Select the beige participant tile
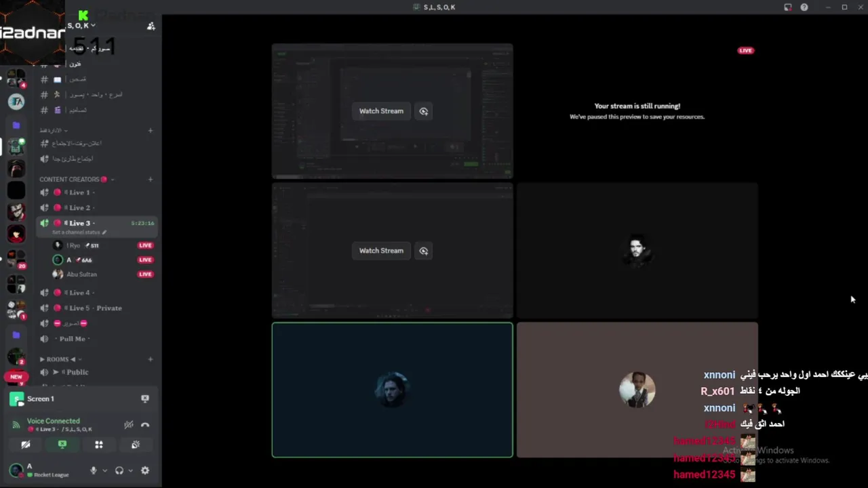Image resolution: width=868 pixels, height=488 pixels. click(x=637, y=390)
